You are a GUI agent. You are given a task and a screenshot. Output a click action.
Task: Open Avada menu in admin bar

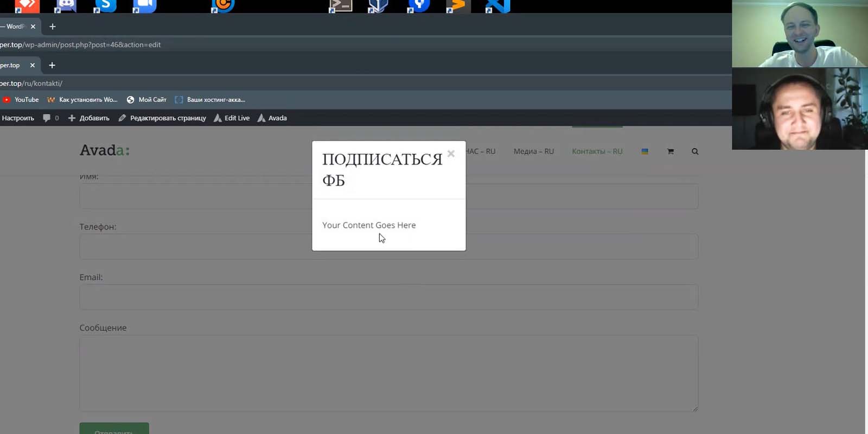272,118
